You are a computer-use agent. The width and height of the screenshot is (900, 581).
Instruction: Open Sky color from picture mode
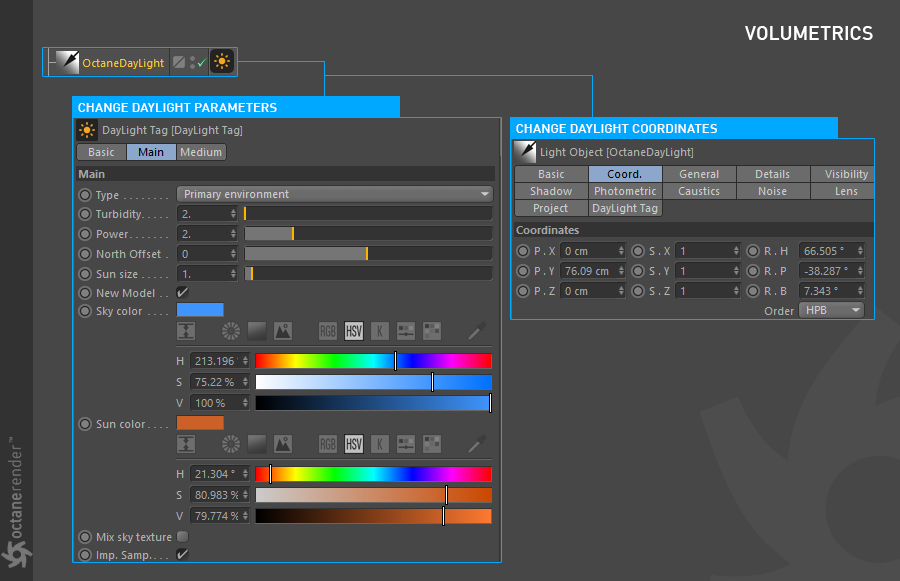click(283, 331)
